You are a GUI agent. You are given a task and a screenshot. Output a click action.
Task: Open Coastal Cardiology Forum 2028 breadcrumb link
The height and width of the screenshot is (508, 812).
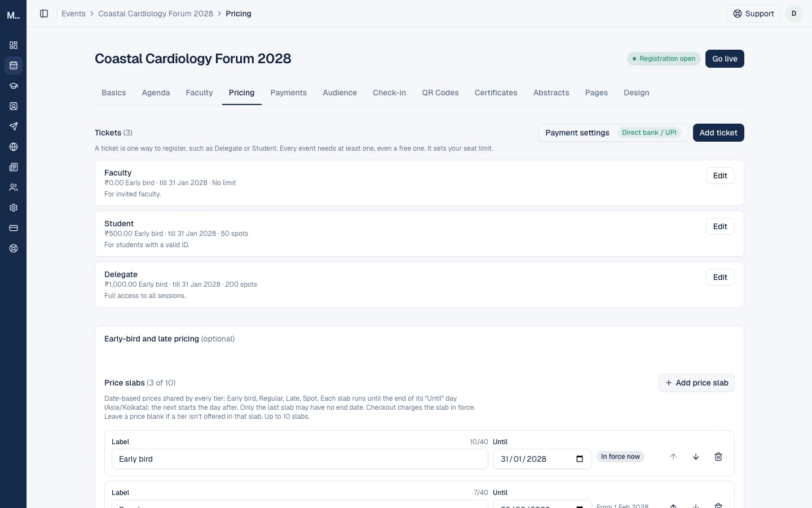[156, 14]
